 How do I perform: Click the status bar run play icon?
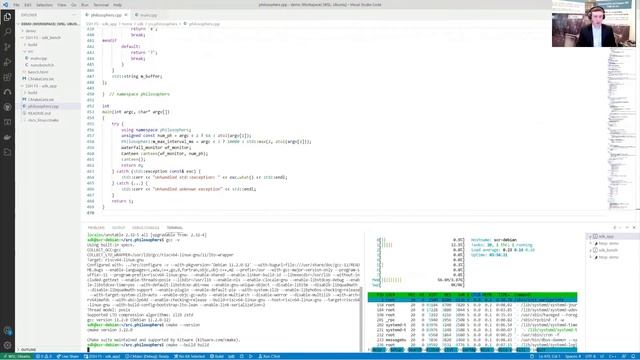click(x=251, y=356)
